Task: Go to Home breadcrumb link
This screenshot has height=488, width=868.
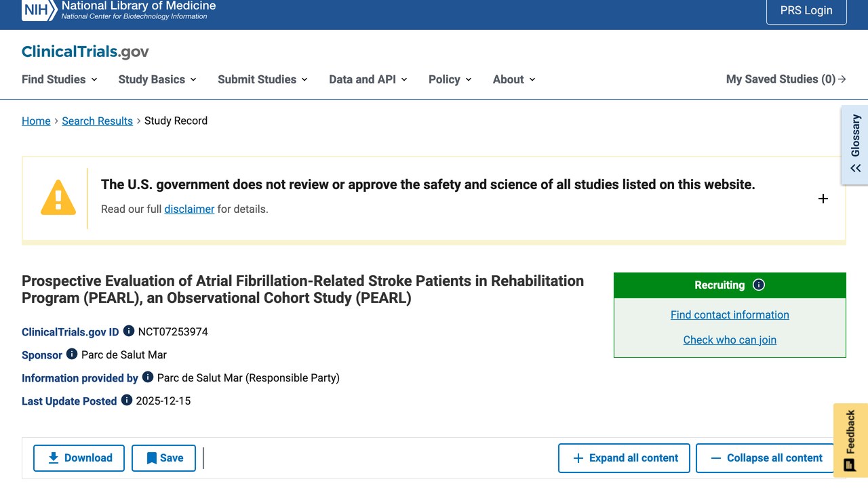Action: click(36, 121)
